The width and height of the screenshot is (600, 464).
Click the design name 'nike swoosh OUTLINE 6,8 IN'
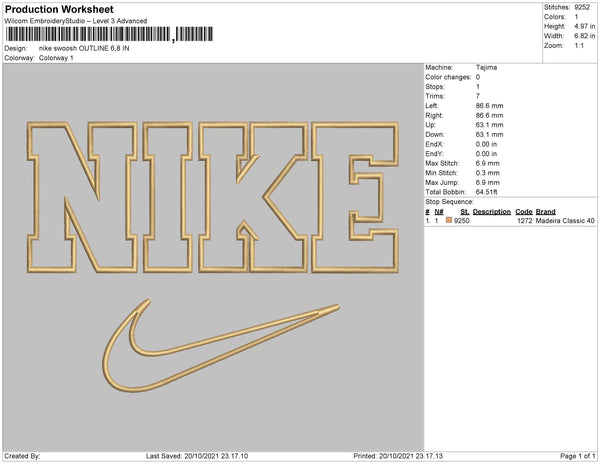[x=84, y=49]
